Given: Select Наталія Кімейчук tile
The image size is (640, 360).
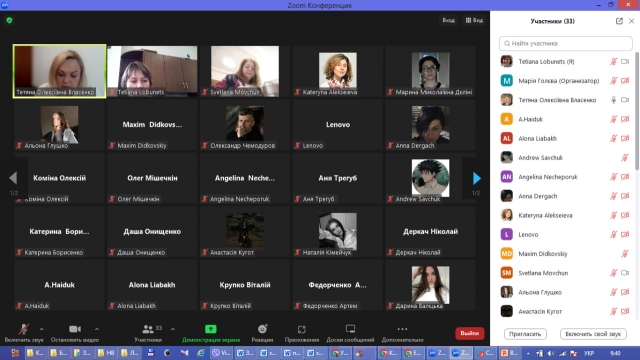Looking at the screenshot, I should 338,231.
